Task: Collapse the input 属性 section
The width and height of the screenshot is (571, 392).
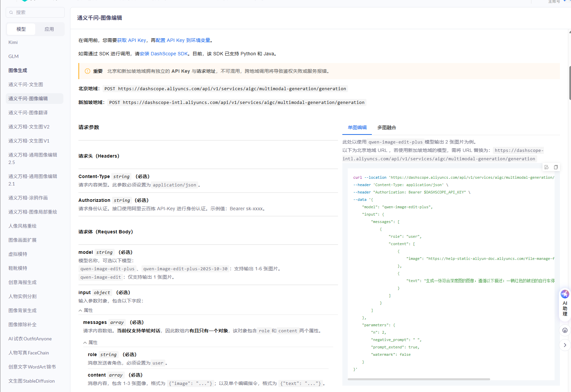Action: click(86, 311)
